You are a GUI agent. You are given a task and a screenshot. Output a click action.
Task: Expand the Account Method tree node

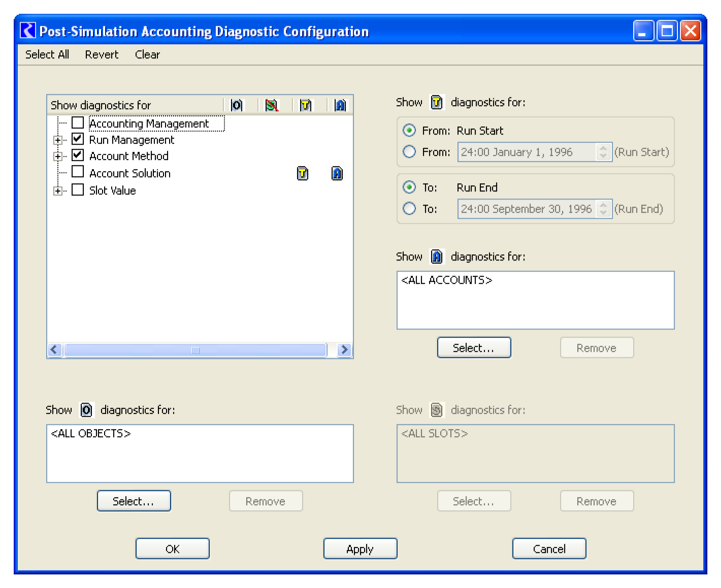pyautogui.click(x=58, y=156)
